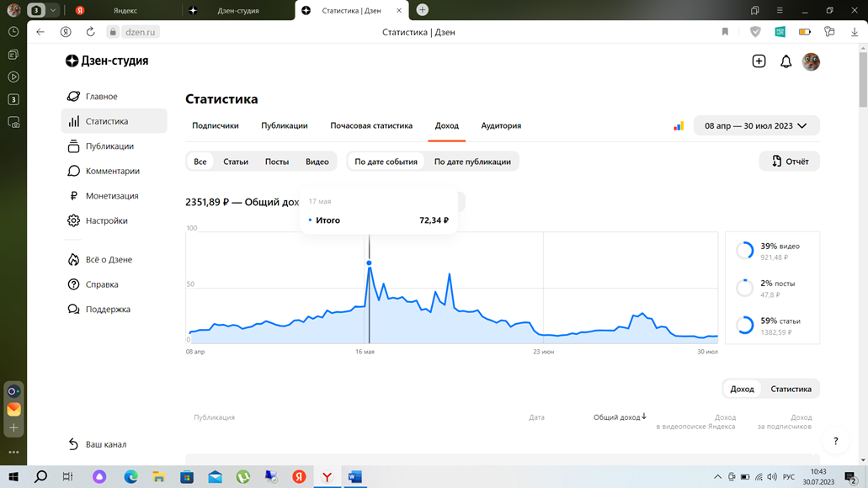Viewport: 868px width, 488px height.
Task: Click the 59% статьи ring indicator
Action: click(x=744, y=326)
